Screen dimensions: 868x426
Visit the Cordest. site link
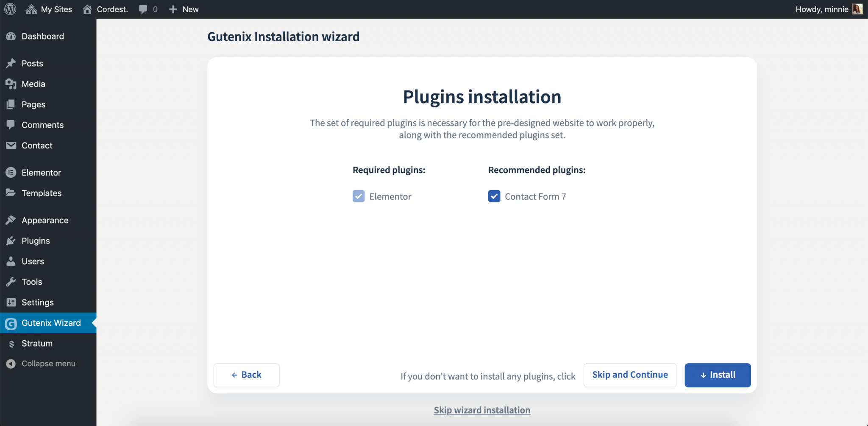coord(106,9)
